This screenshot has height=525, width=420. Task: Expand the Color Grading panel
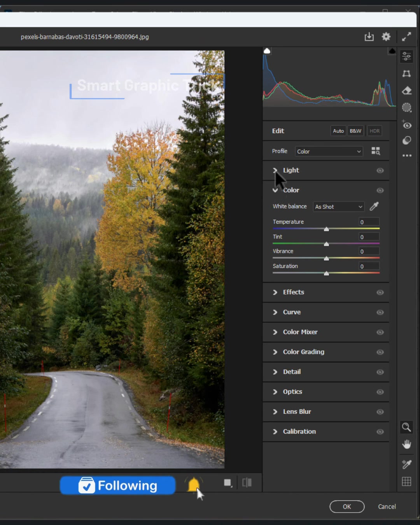pyautogui.click(x=275, y=352)
